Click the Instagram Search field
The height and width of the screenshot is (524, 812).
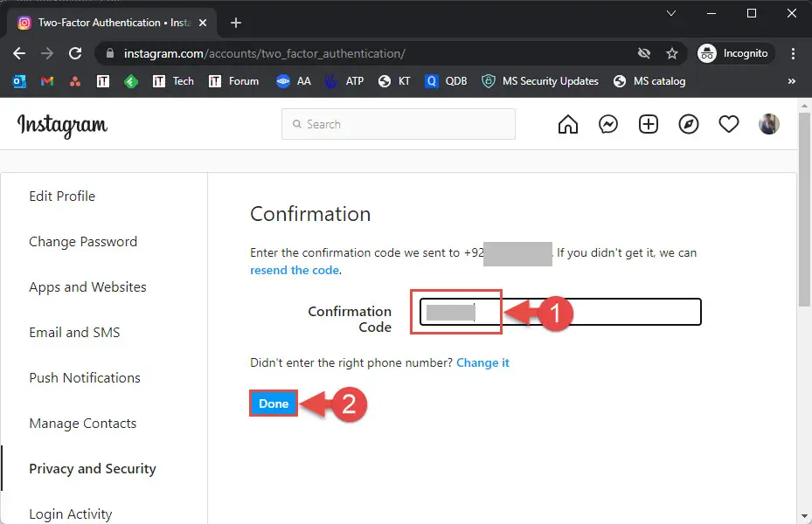(399, 124)
